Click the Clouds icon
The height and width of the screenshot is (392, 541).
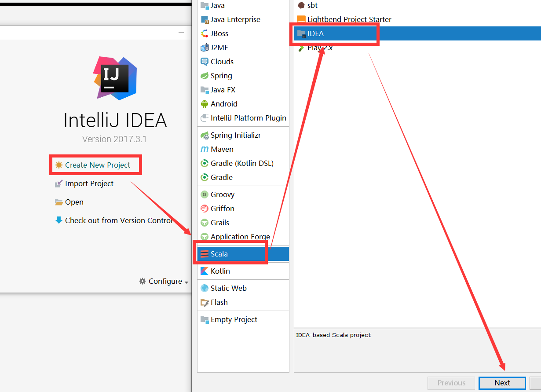(x=205, y=62)
